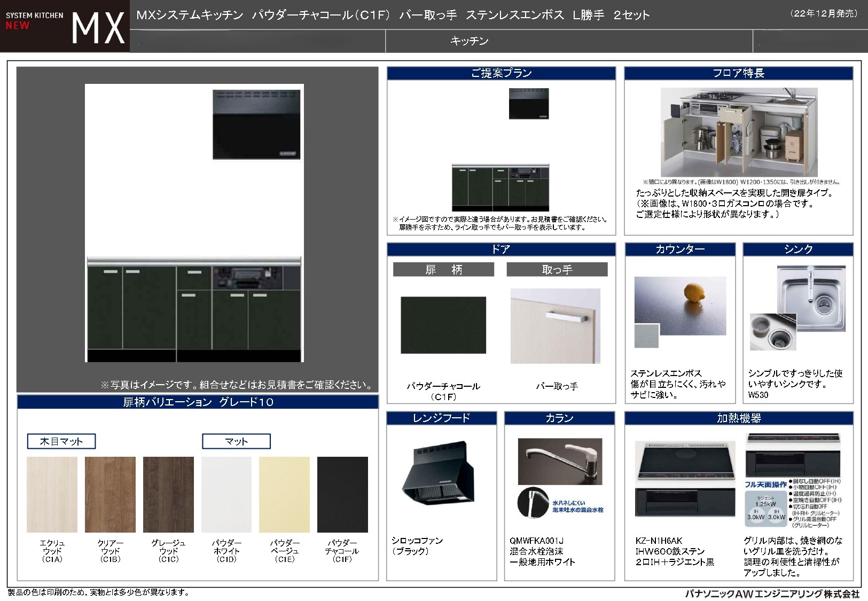This screenshot has width=868, height=601.
Task: Click the door pattern swatch under 扉 柄
Action: 443,325
